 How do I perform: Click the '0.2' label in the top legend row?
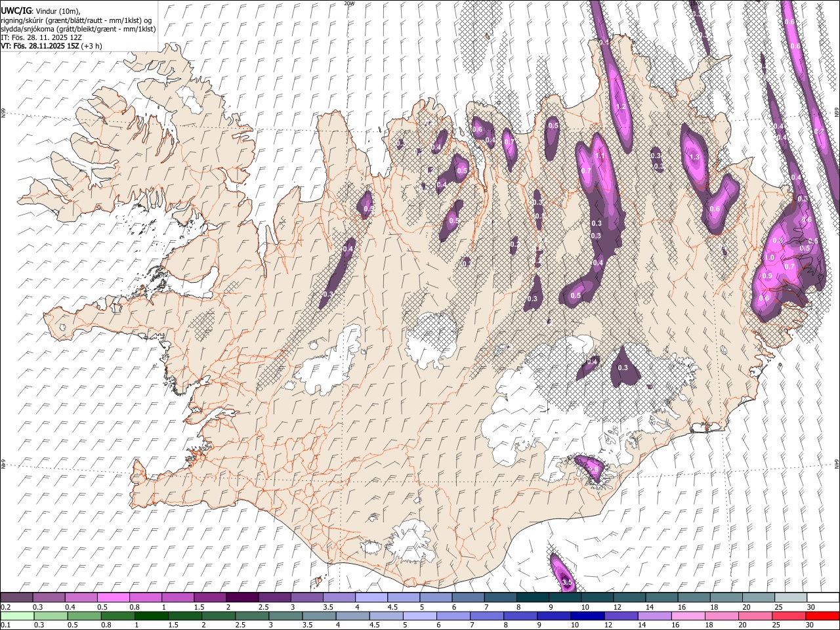(5, 607)
